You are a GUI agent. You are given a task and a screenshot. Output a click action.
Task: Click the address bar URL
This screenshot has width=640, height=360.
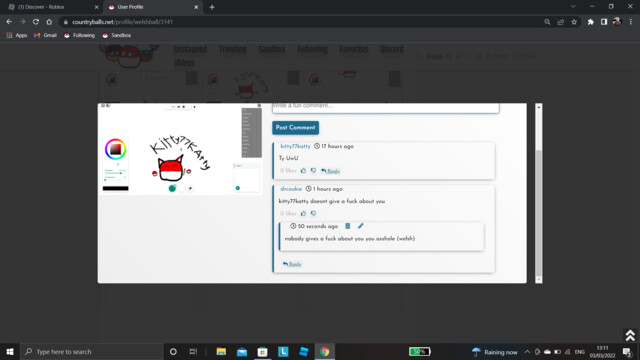coord(122,22)
